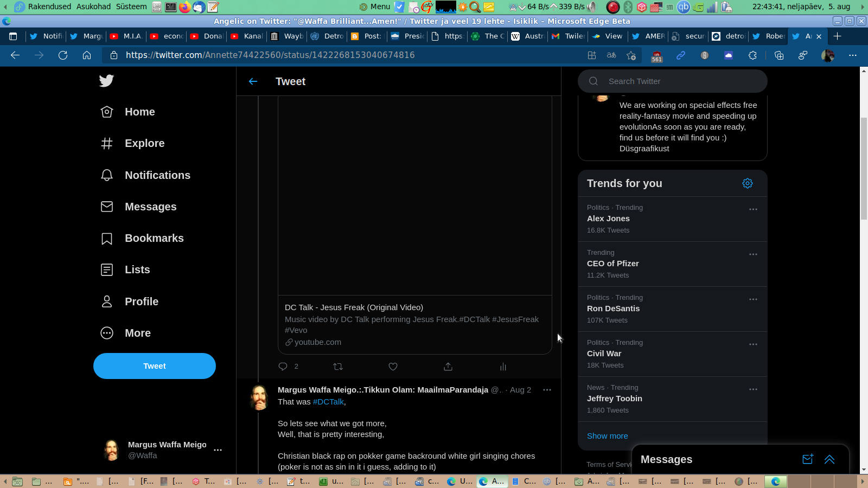Viewport: 868px width, 488px height.
Task: Go to Profile in sidebar
Action: click(130, 301)
